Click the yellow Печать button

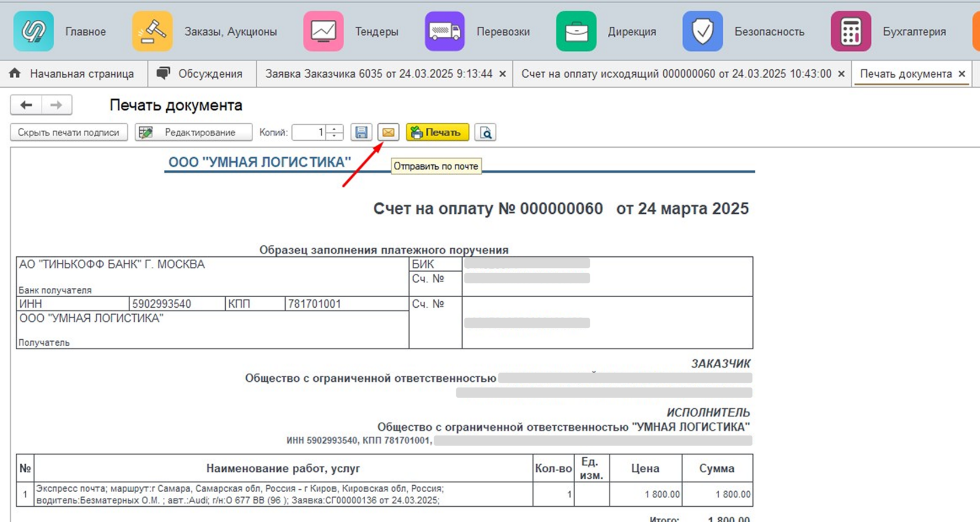pos(437,133)
